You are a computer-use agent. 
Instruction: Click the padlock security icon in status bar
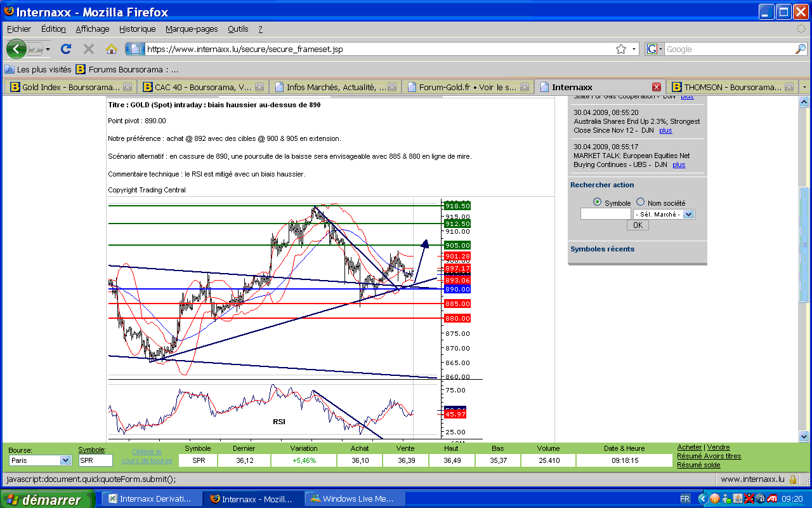tap(793, 479)
